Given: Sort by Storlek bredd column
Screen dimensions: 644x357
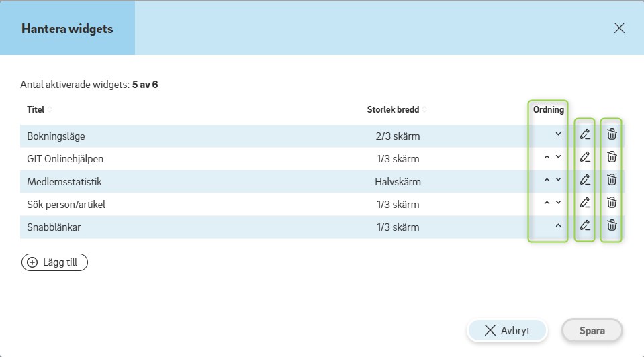Looking at the screenshot, I should coord(396,109).
